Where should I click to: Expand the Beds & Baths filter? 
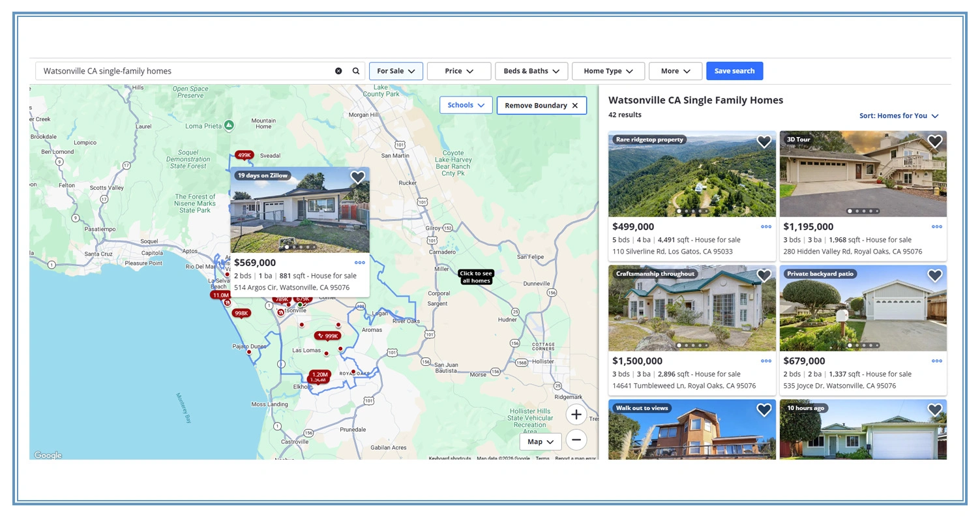pos(531,71)
